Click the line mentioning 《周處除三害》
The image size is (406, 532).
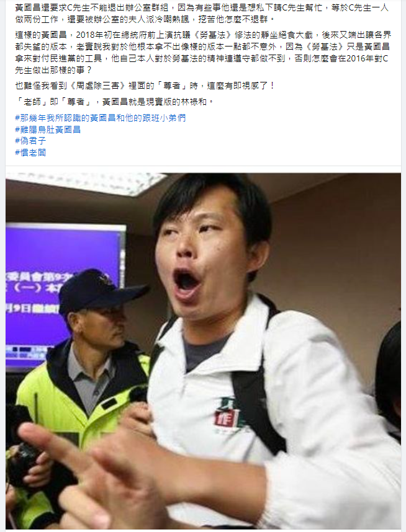point(145,86)
